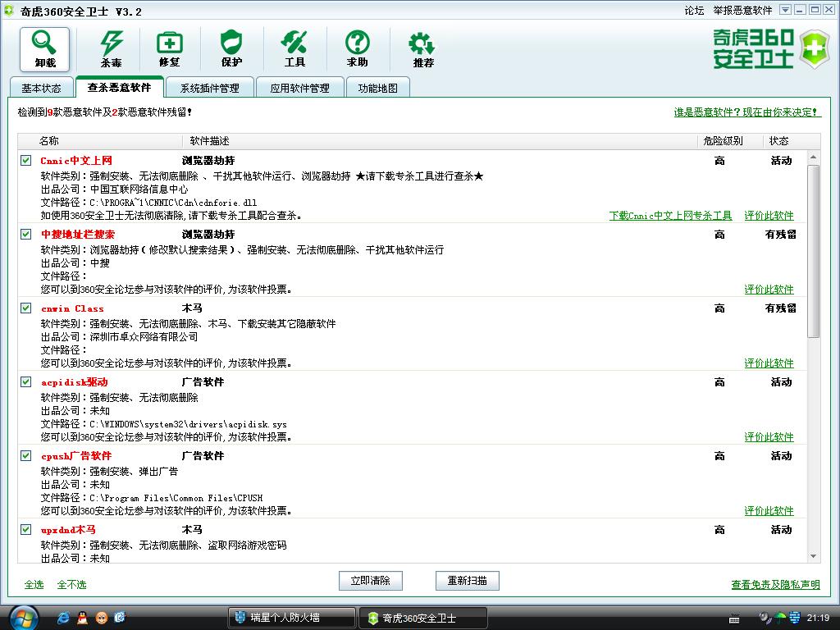Click the title bar 360 app icon

8,10
